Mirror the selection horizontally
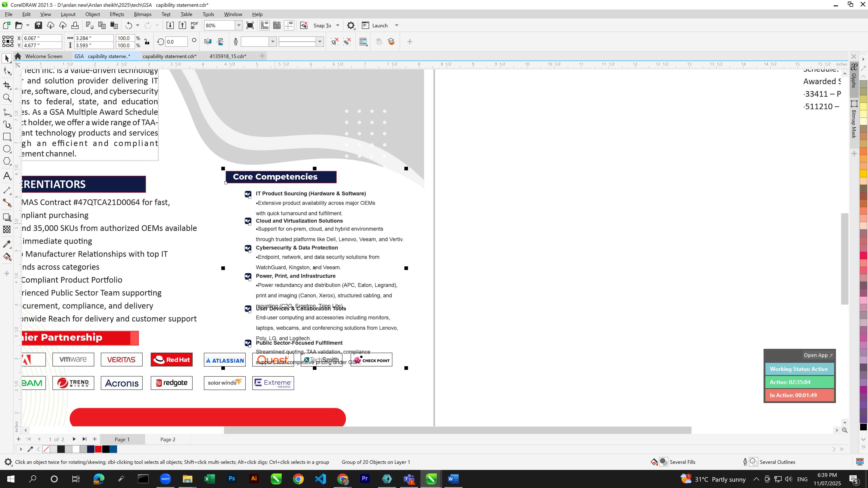Screen dimensions: 868x488 pos(208,41)
